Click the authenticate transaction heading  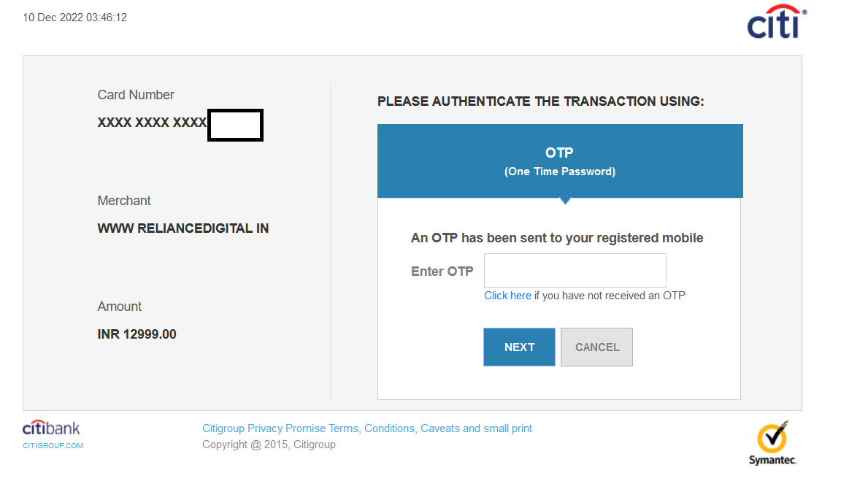[541, 101]
